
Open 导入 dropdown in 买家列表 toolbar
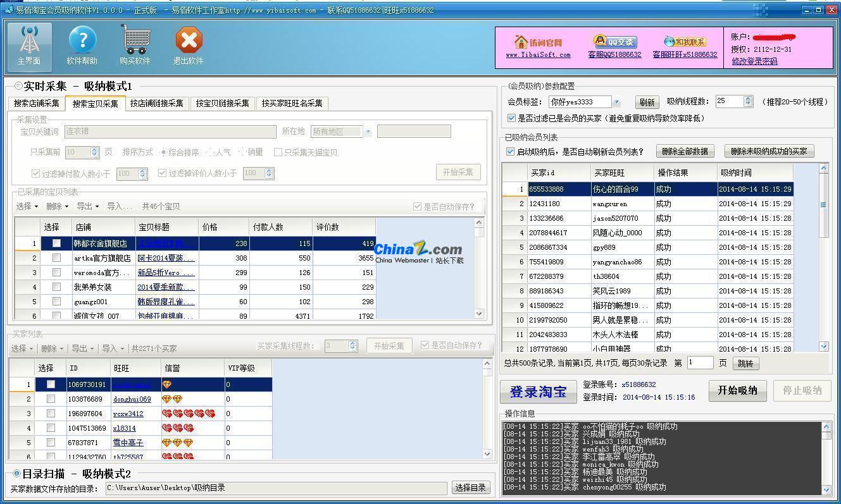[113, 348]
